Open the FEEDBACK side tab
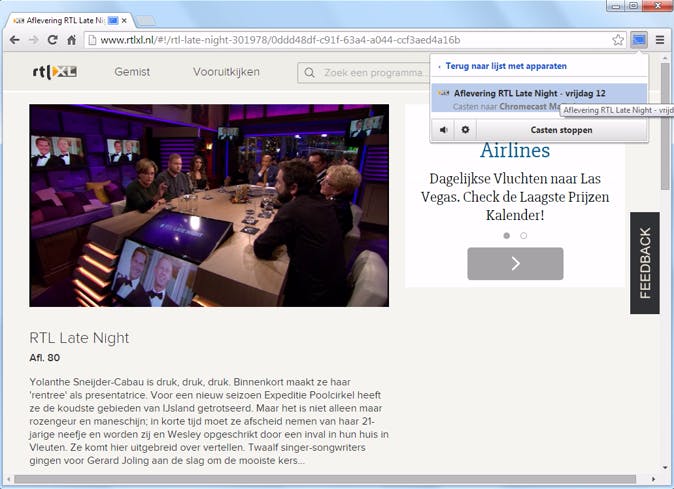Screen dimensions: 674x489 (645, 263)
